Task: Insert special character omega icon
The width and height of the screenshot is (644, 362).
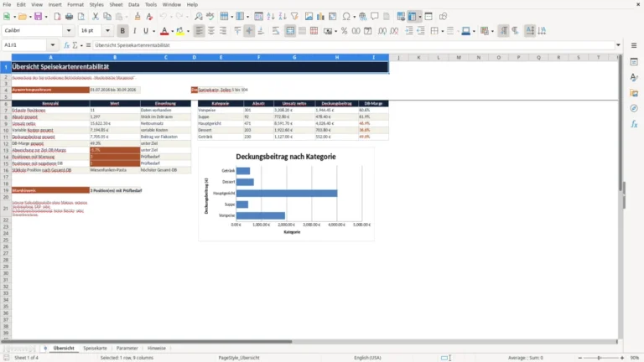Action: [346, 17]
